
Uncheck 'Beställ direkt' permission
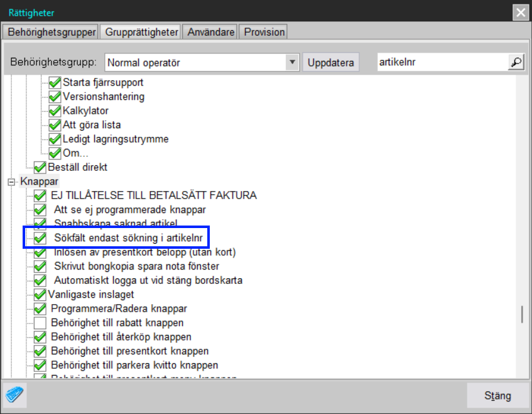coord(41,167)
